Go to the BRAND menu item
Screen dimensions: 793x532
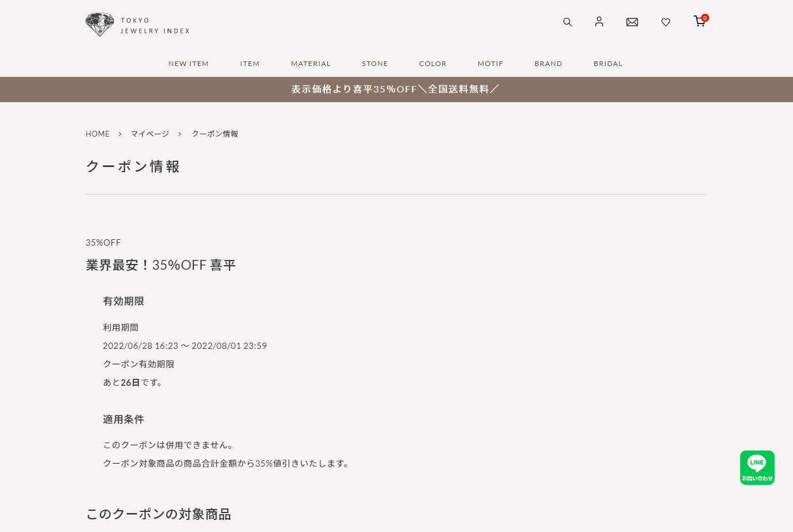pos(548,64)
